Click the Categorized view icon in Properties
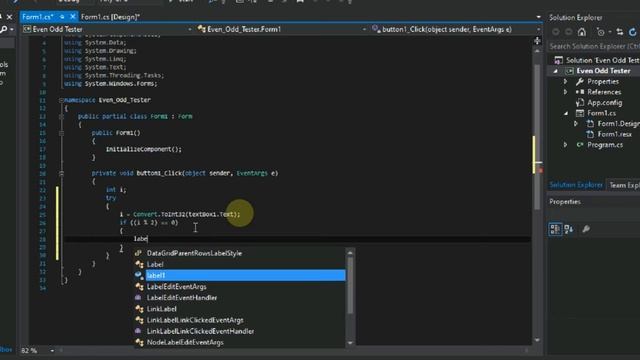Screen dimensions: 640x360 pos(555,229)
